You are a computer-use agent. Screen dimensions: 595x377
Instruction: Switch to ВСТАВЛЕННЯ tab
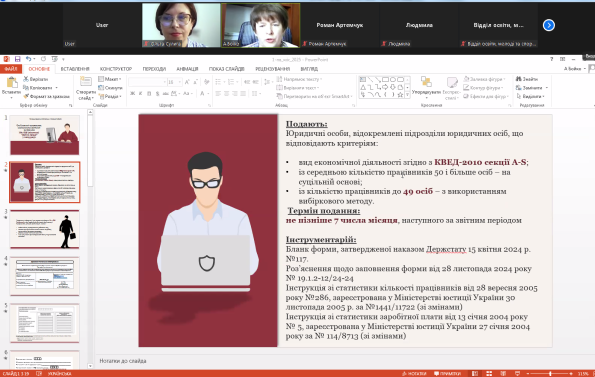tap(75, 69)
